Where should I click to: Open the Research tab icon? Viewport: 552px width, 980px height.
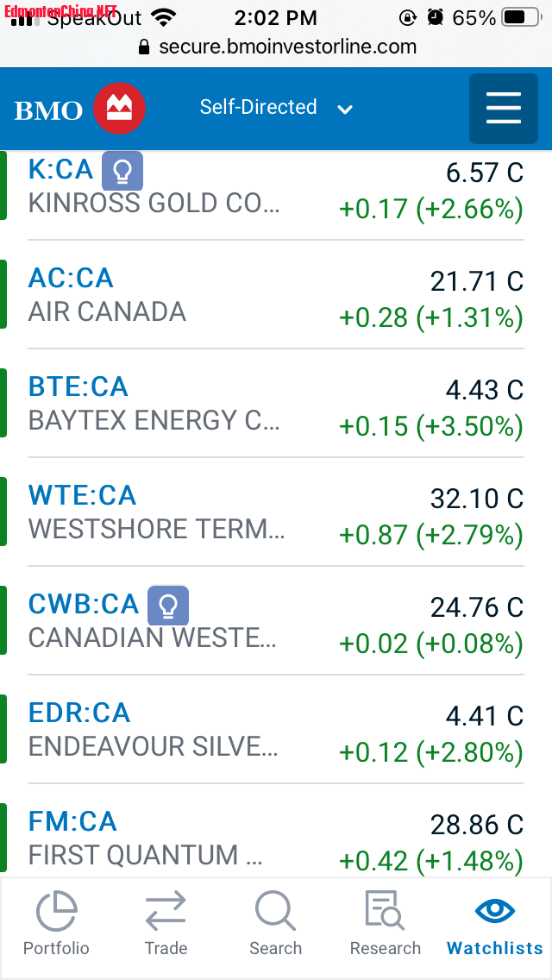[x=385, y=923]
